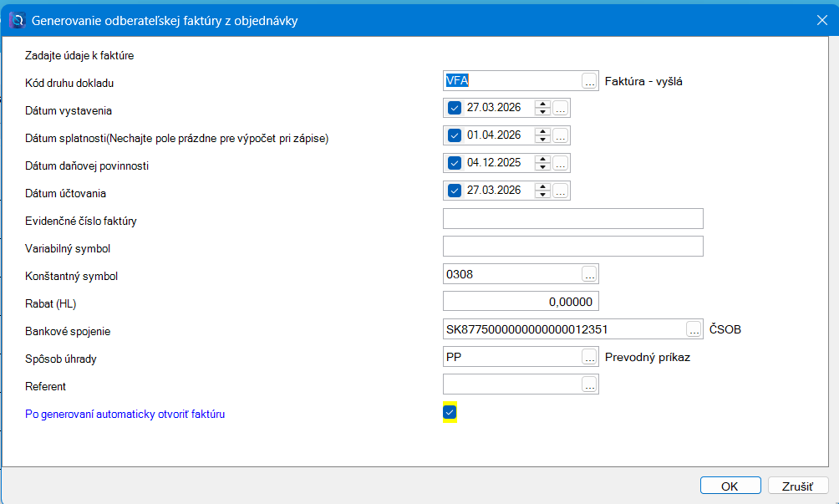Cancel with the Zrušiť button
This screenshot has width=839, height=504.
click(x=797, y=486)
